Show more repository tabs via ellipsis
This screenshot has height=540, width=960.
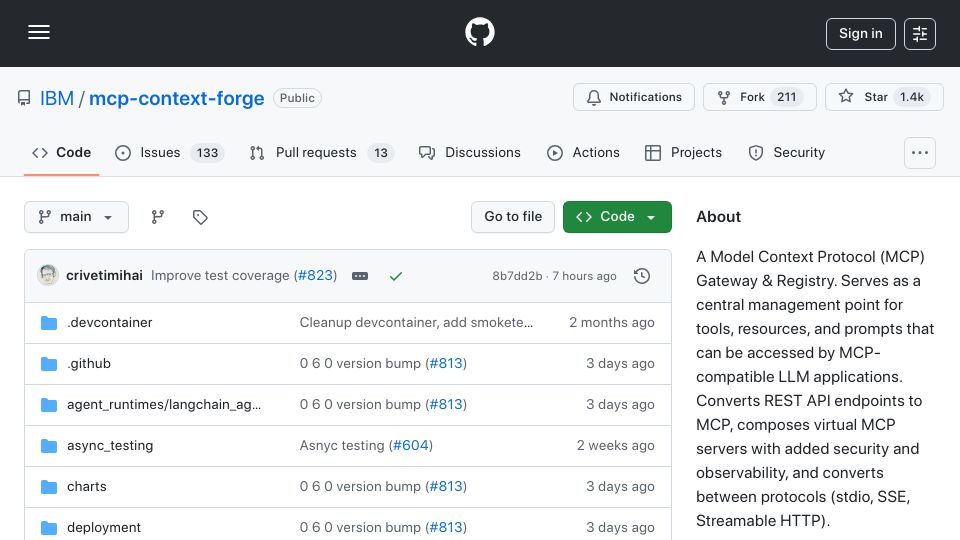pos(920,152)
